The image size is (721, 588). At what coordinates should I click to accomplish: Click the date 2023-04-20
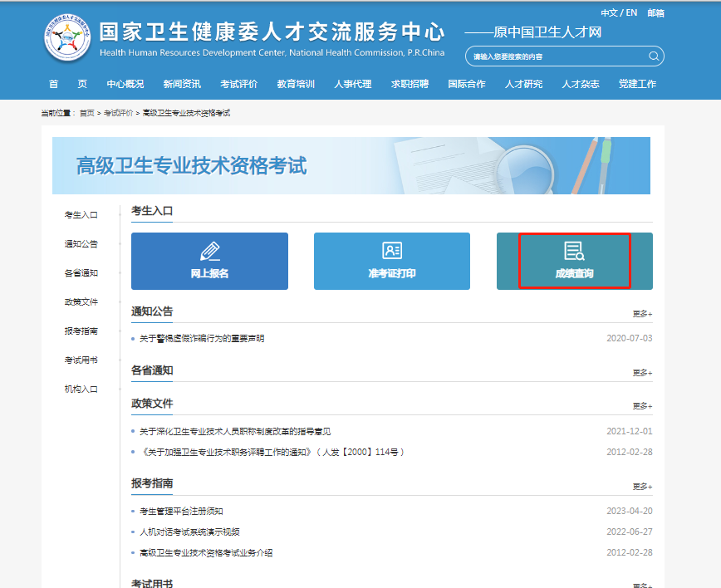point(630,512)
